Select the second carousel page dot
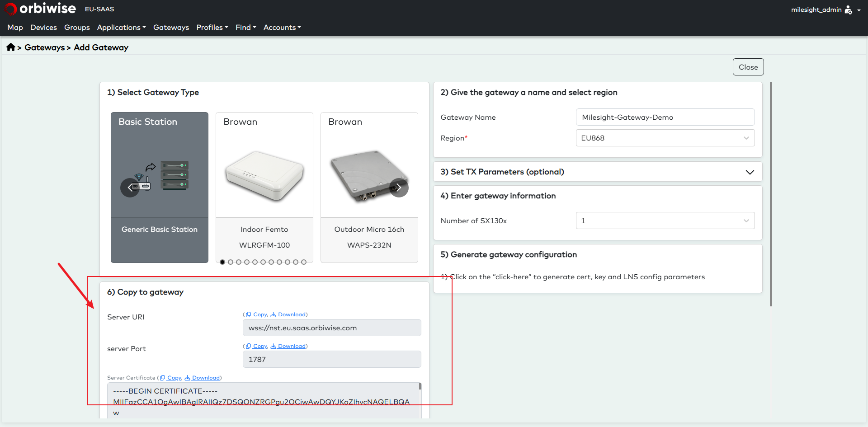 pos(231,262)
